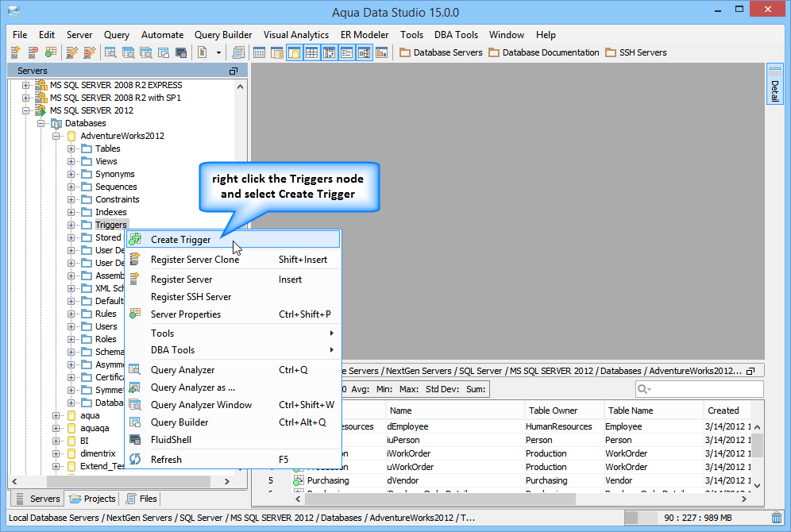Choose Server Properties in context menu
Viewport: 791px width, 532px height.
pos(233,314)
